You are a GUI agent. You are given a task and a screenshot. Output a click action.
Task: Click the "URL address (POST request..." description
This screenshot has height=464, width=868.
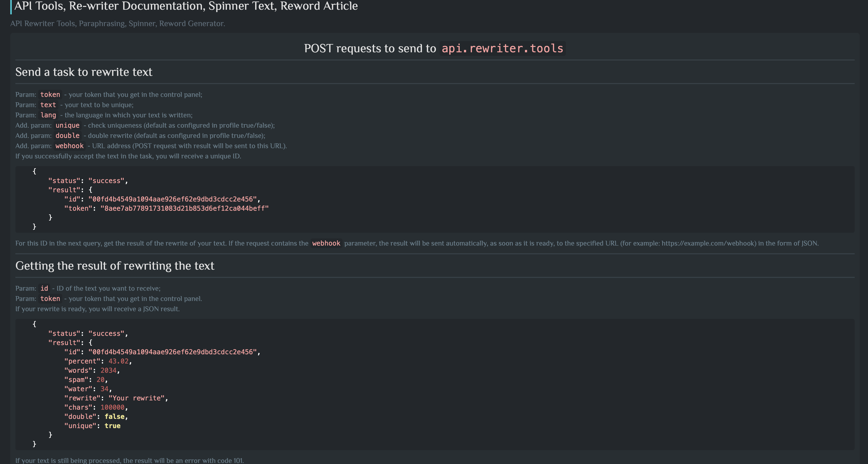pyautogui.click(x=189, y=146)
